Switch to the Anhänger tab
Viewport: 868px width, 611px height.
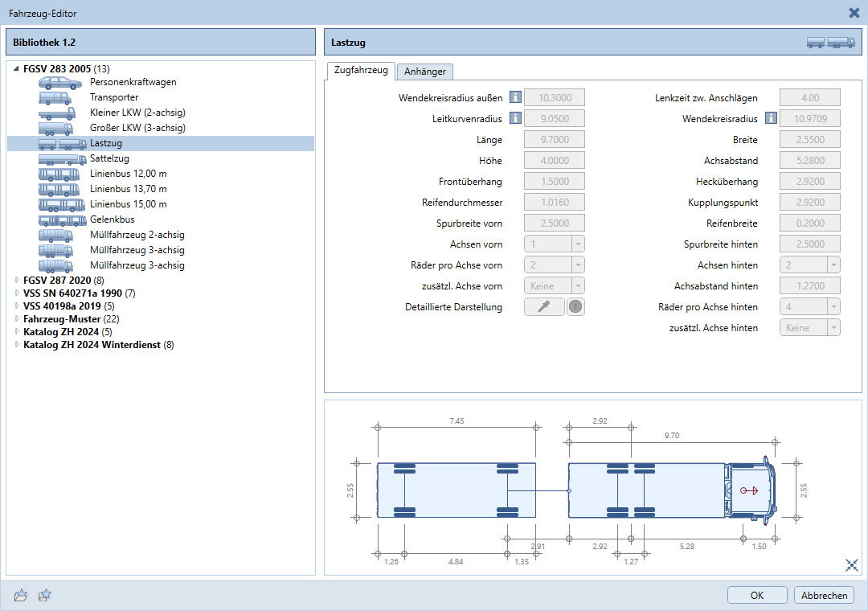click(x=425, y=72)
